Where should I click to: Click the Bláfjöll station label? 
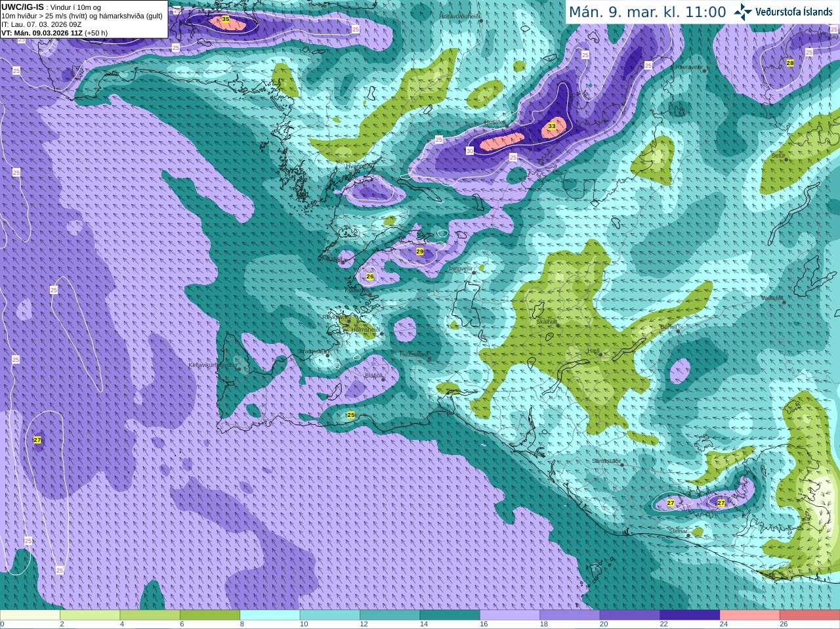tap(373, 376)
